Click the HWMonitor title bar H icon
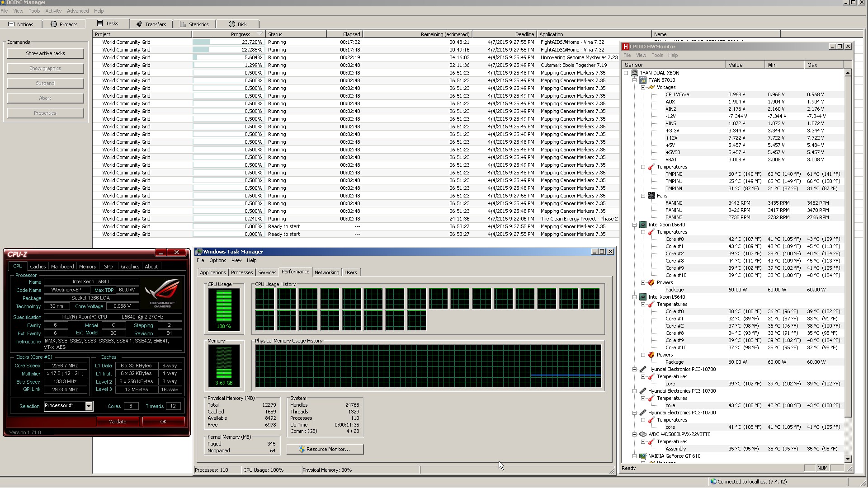 click(x=626, y=47)
